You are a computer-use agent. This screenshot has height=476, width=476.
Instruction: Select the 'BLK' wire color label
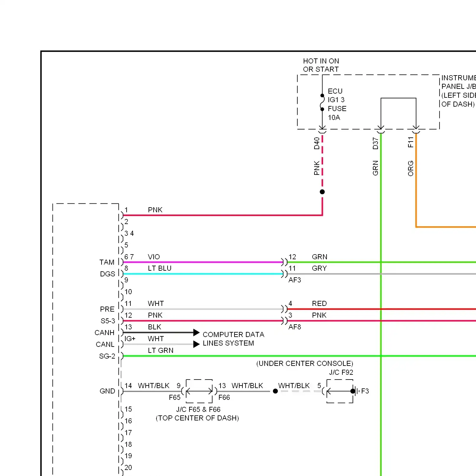point(155,327)
